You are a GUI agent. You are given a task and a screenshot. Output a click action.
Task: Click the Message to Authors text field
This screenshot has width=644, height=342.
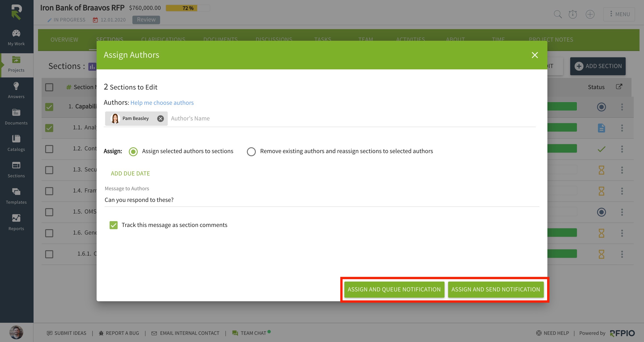[x=322, y=200]
